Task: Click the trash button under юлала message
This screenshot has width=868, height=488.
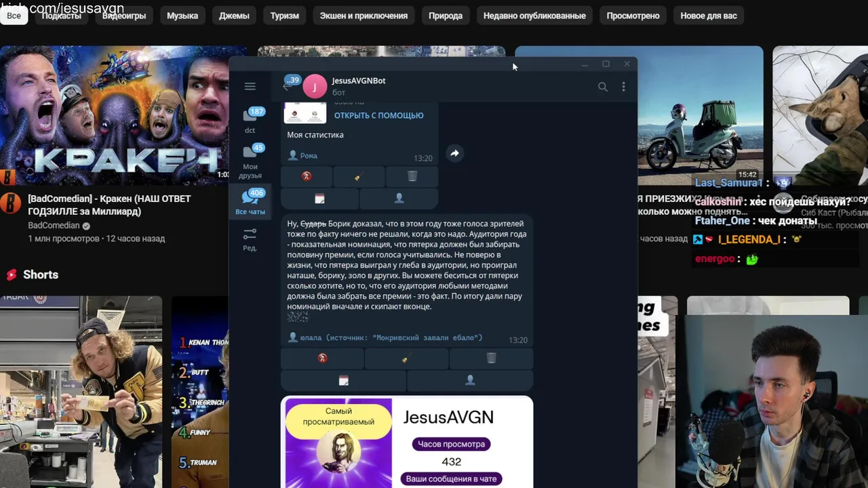Action: pos(491,358)
